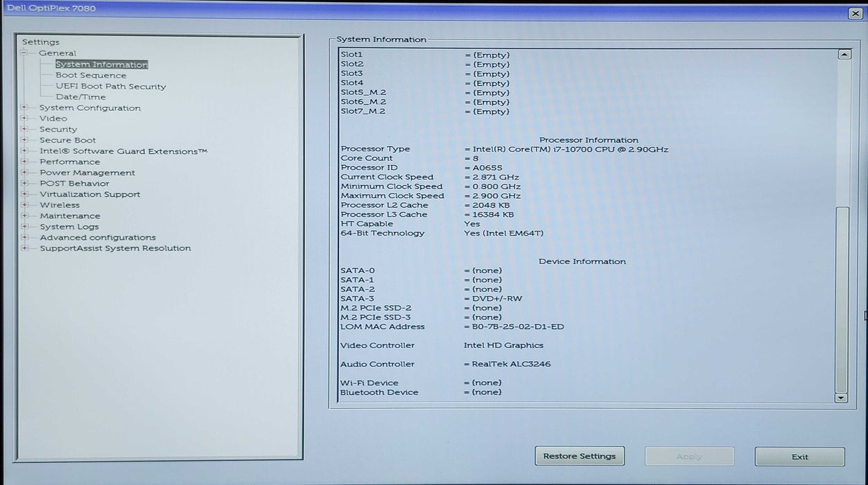Select the Secure Boot label
Image resolution: width=868 pixels, height=485 pixels.
point(68,140)
